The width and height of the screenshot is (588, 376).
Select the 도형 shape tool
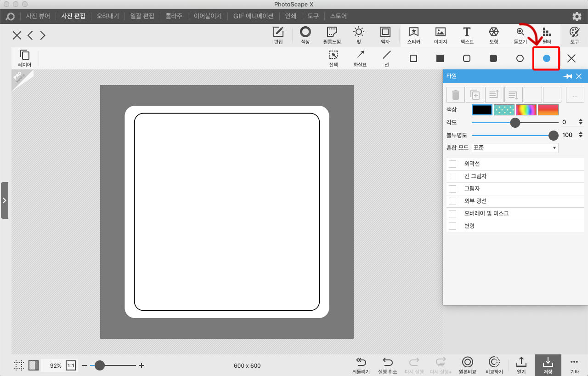click(494, 35)
